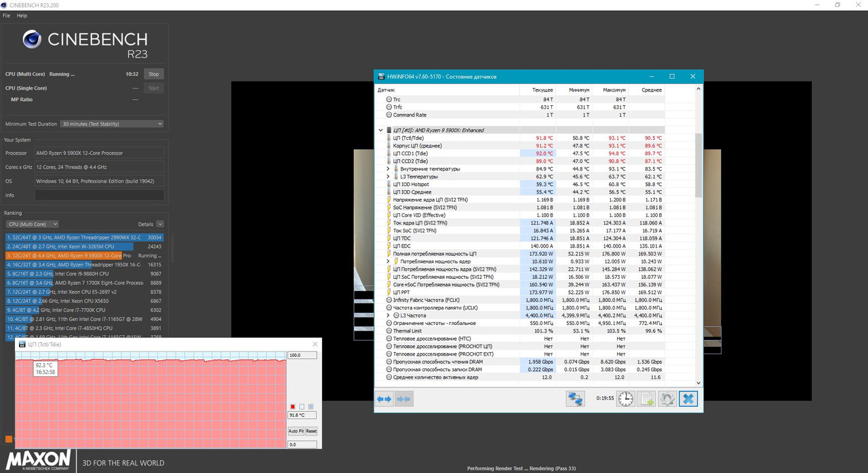Click Частота контроллера памяти (UCLK) row
This screenshot has height=473, width=868.
pos(520,308)
